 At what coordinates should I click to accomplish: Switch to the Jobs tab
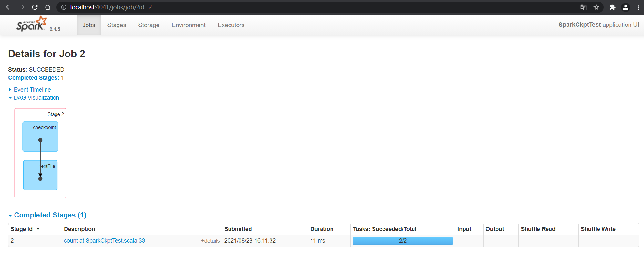tap(89, 25)
